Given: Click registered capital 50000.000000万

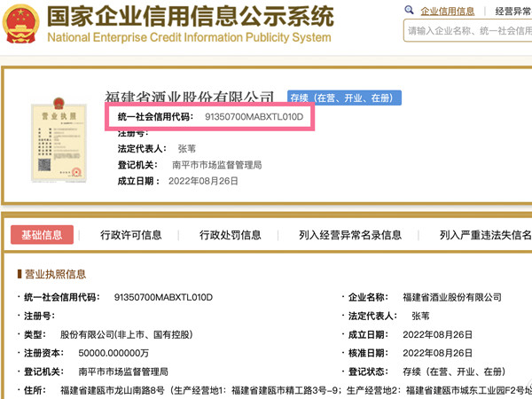Looking at the screenshot, I should click(113, 353).
